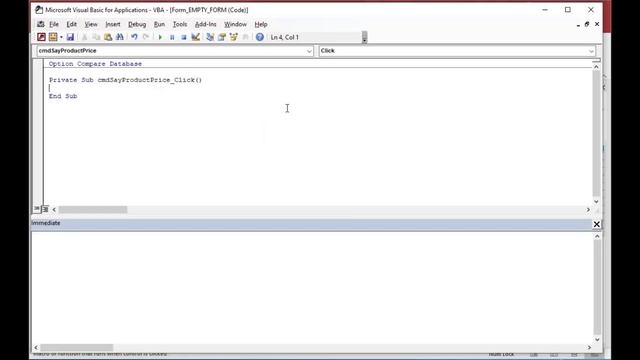This screenshot has width=640, height=360.
Task: Click the Insert Module toolbar icon
Action: pyautogui.click(x=53, y=37)
